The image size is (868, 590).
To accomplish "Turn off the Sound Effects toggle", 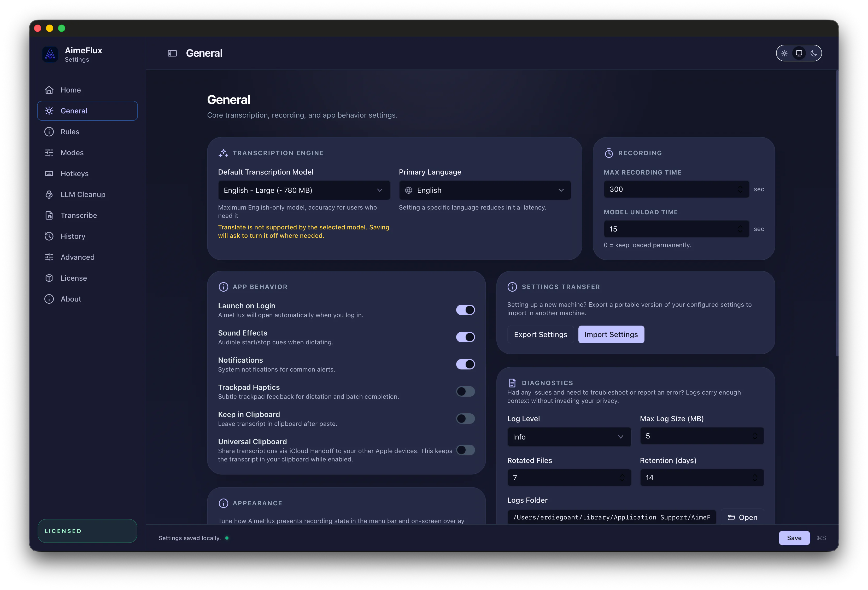I will click(x=465, y=337).
